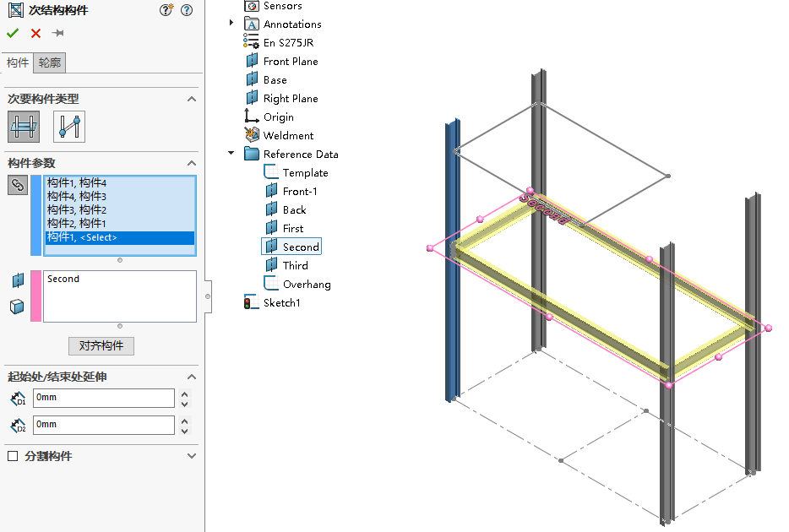Increase D1 extension using the up stepper
Viewport: 789px width, 532px height.
tap(184, 394)
